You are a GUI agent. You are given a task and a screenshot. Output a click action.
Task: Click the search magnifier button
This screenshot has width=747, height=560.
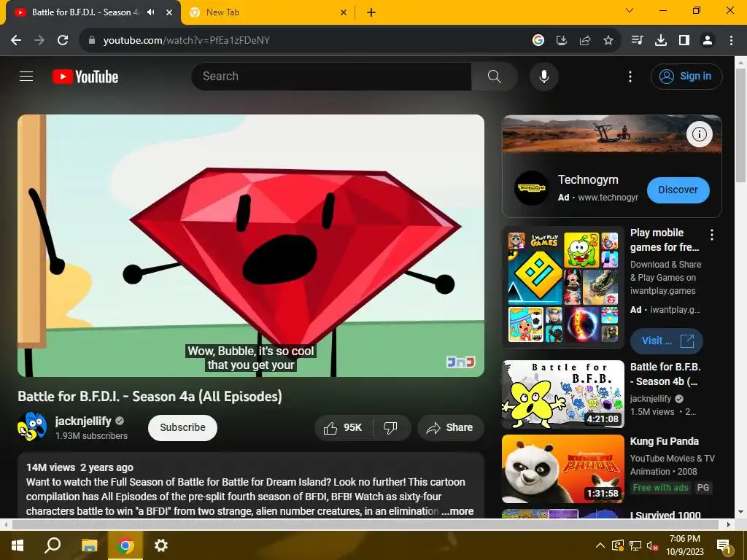[x=494, y=76]
